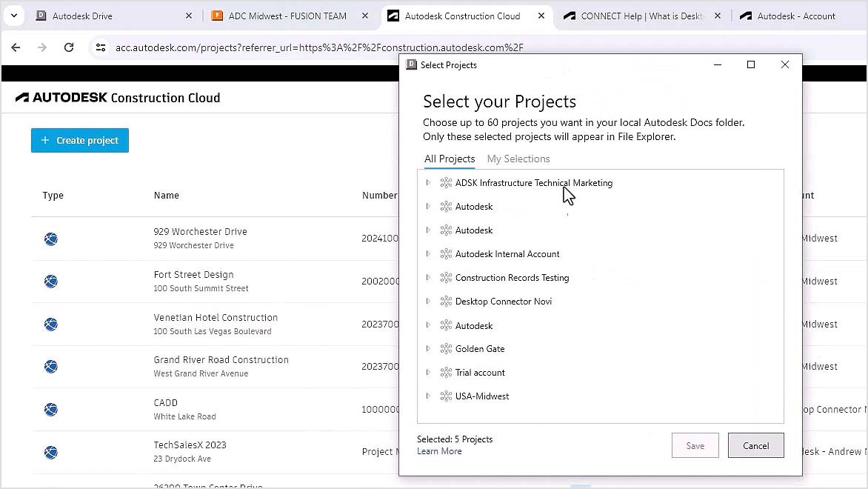This screenshot has width=868, height=489.
Task: Click the address 100 South Summit Street
Action: (201, 288)
